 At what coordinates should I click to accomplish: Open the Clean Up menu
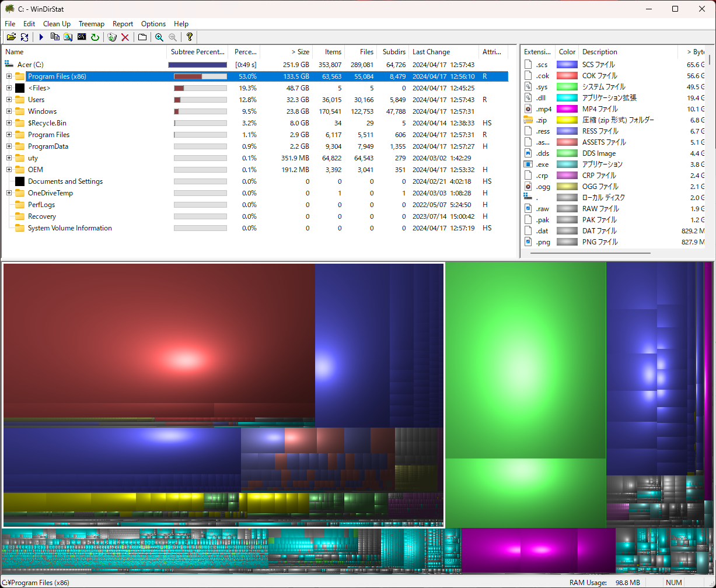point(57,24)
